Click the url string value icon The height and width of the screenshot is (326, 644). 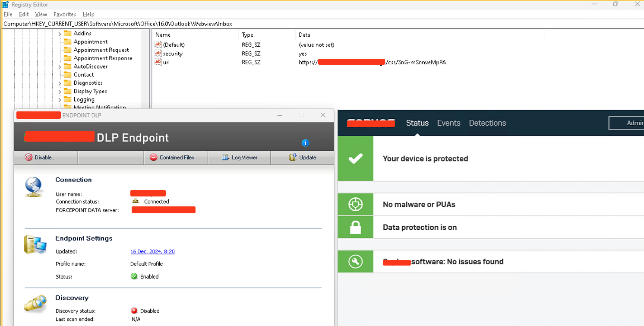click(x=158, y=62)
